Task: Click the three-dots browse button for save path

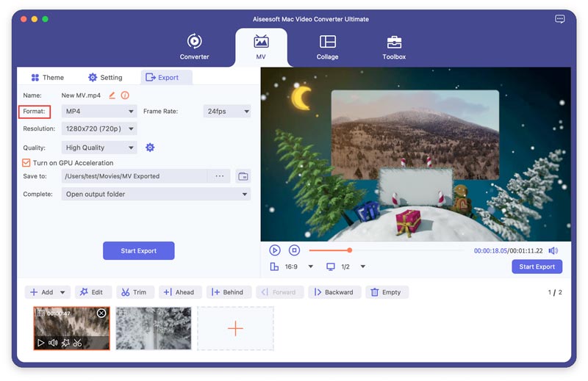Action: click(219, 176)
